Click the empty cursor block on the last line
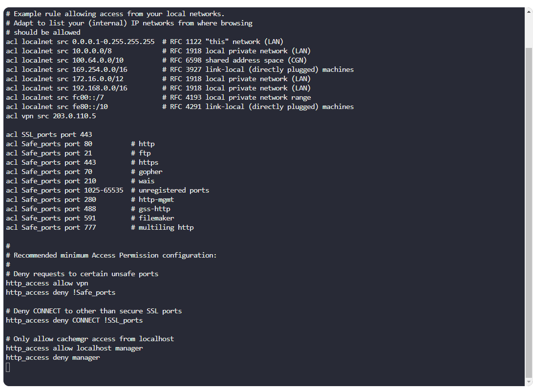The width and height of the screenshot is (533, 392). tap(8, 367)
